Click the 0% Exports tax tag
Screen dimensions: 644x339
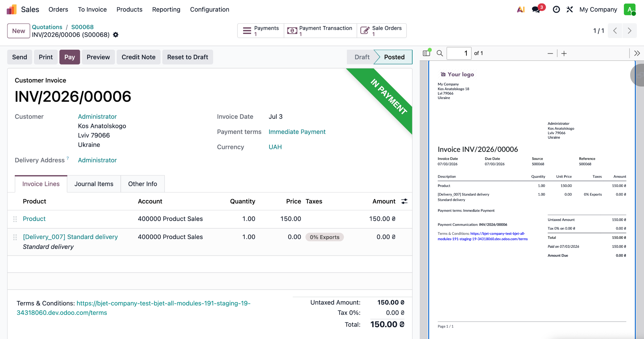click(x=325, y=237)
